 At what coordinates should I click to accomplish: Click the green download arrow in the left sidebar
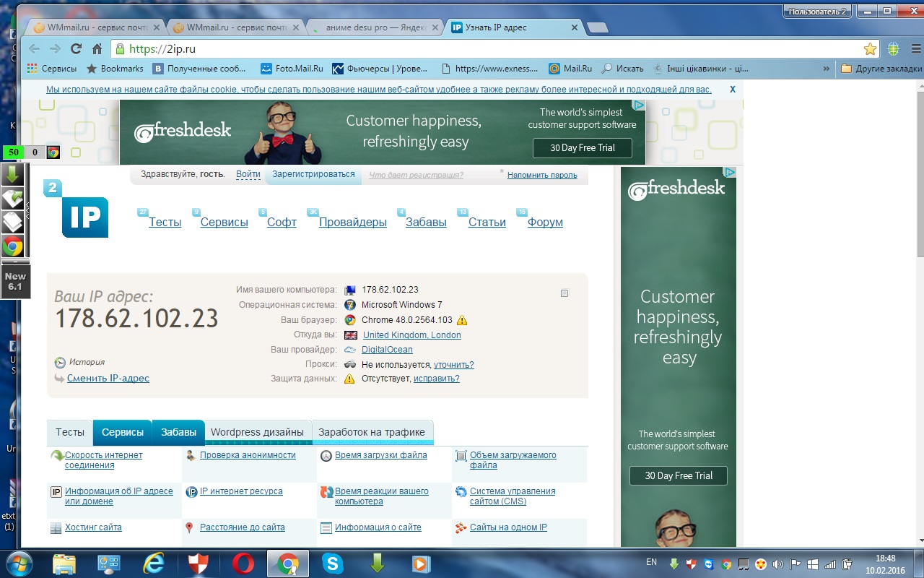coord(12,175)
